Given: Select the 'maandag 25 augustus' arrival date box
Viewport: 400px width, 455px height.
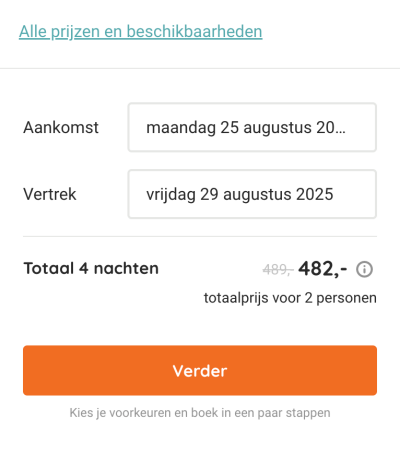Looking at the screenshot, I should (252, 127).
